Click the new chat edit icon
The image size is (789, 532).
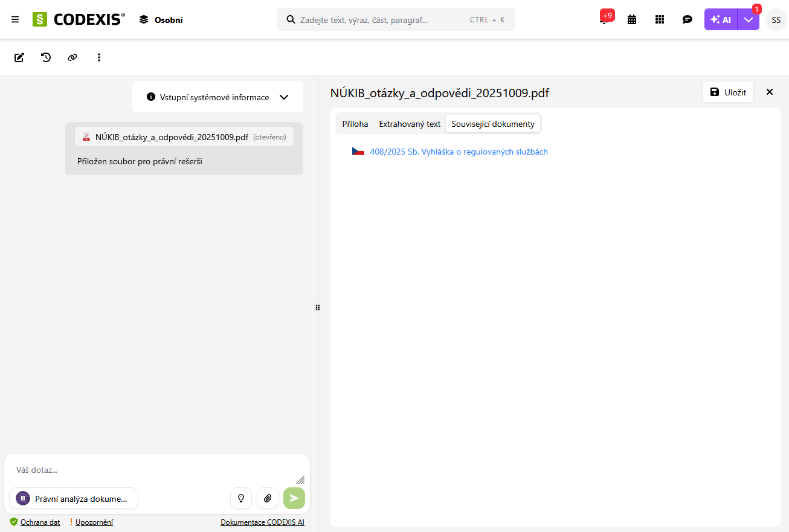pos(19,57)
